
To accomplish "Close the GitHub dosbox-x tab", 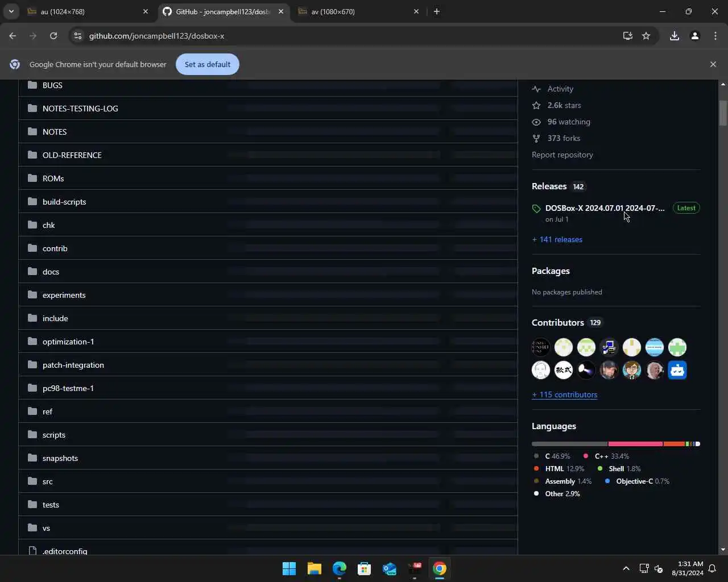I will point(281,11).
